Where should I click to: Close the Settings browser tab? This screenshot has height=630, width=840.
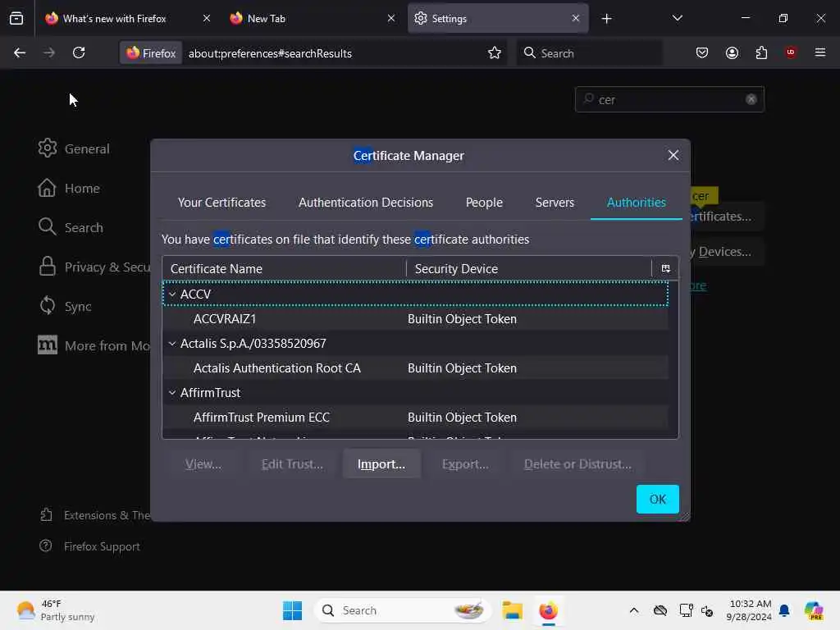[x=575, y=18]
